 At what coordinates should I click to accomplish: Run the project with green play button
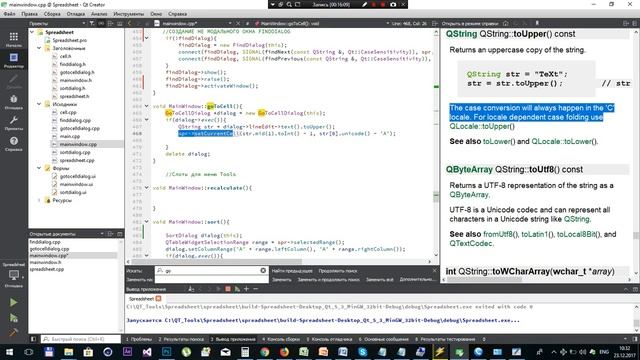(13, 302)
